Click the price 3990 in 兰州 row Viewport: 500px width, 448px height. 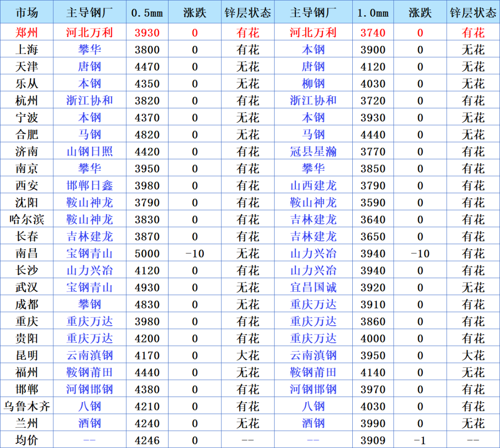pyautogui.click(x=373, y=423)
